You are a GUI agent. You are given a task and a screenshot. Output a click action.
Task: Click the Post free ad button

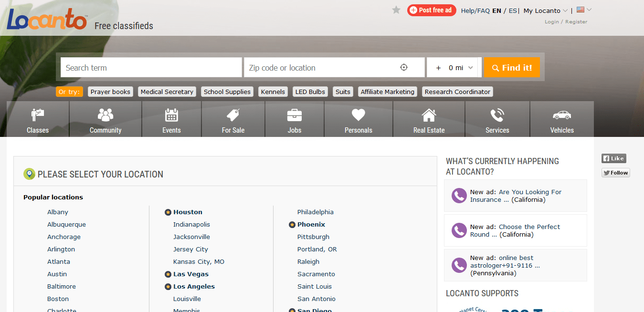pos(432,10)
